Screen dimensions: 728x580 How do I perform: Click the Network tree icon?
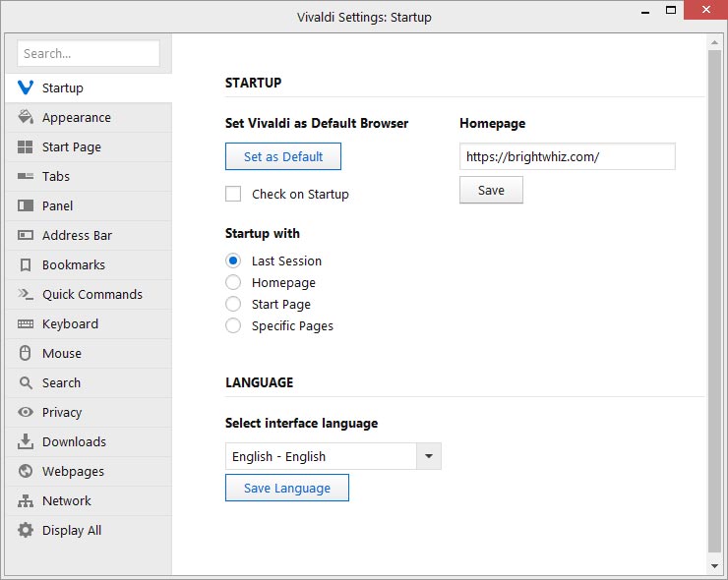(25, 500)
